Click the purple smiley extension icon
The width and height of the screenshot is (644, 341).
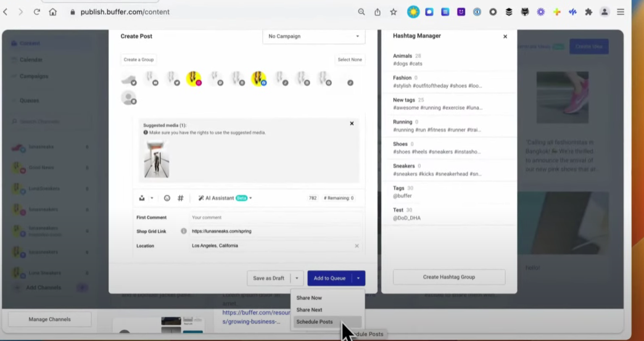pyautogui.click(x=461, y=12)
